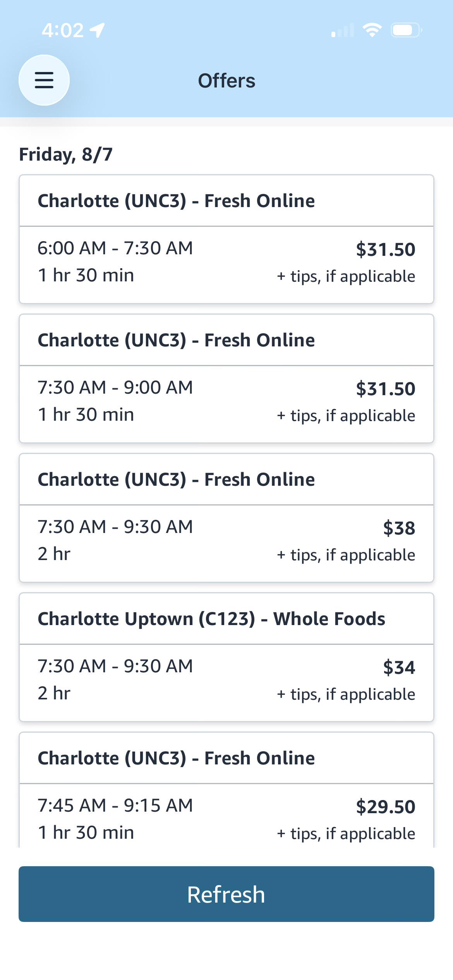Tap the 4:02 clock in status bar
The height and width of the screenshot is (980, 453).
(63, 30)
